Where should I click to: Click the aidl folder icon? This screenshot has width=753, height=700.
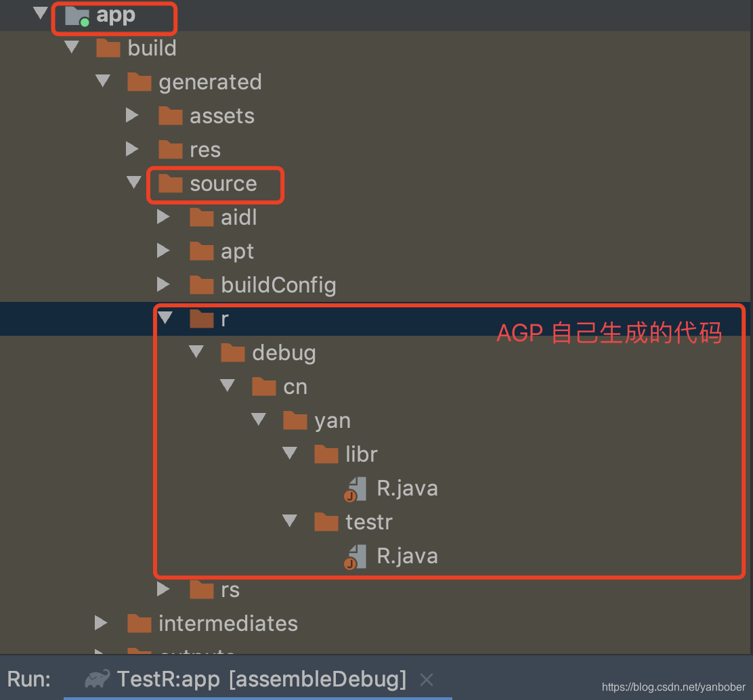point(202,217)
